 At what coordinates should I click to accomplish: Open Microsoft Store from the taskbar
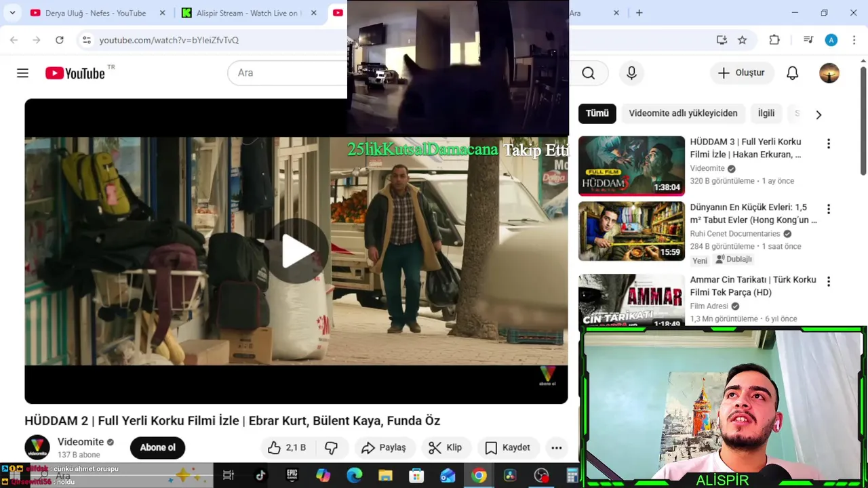coord(416,476)
